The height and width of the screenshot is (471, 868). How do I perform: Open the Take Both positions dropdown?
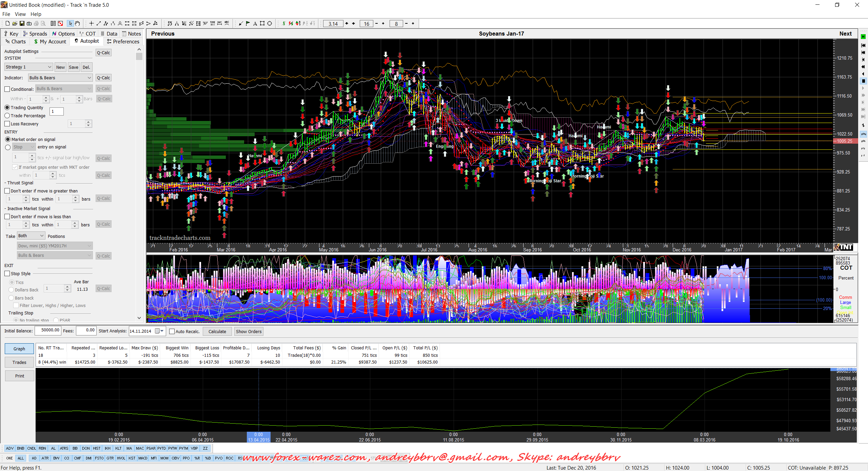pyautogui.click(x=31, y=236)
